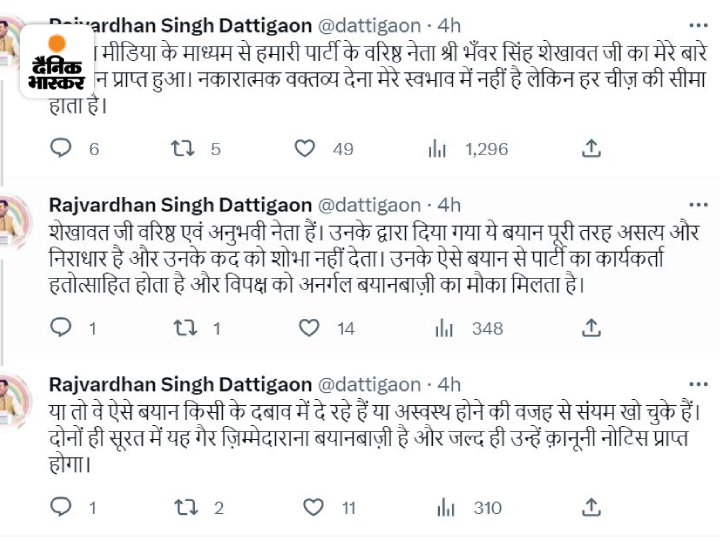The width and height of the screenshot is (720, 548).
Task: Like the second tweet with 14 likes
Action: [310, 328]
